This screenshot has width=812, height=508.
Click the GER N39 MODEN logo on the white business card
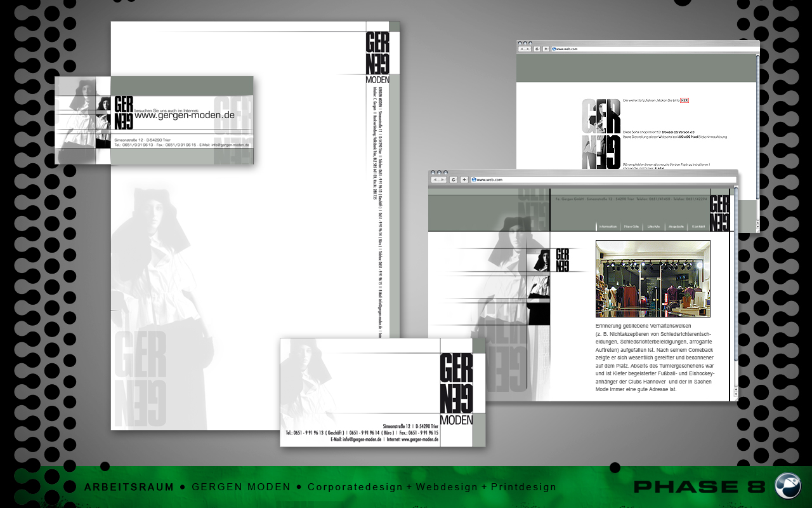coord(456,389)
